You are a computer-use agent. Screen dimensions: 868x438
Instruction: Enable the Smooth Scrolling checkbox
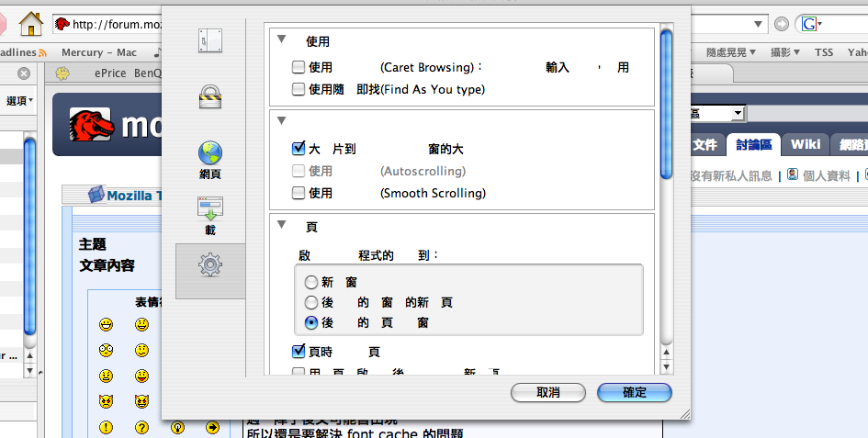[x=298, y=193]
